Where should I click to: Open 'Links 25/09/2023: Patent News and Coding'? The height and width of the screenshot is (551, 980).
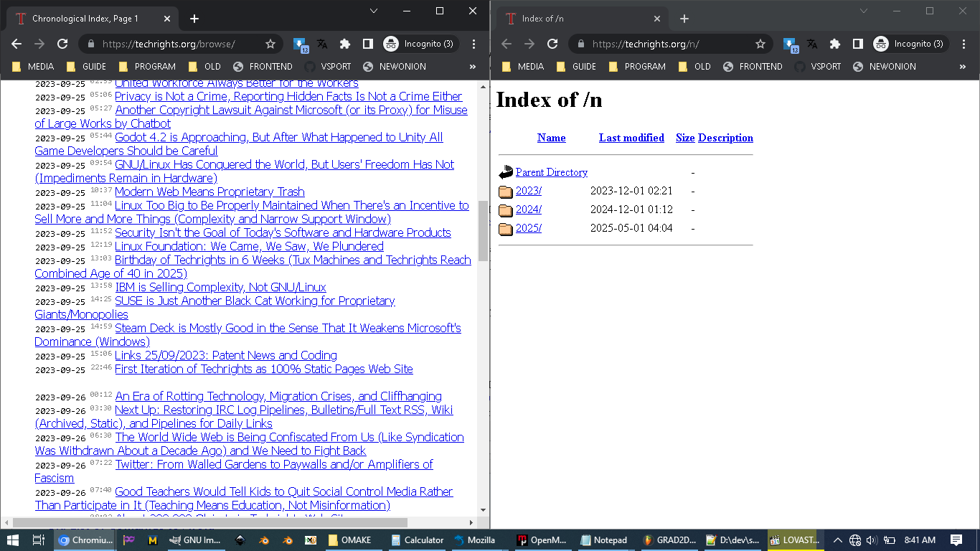pyautogui.click(x=226, y=355)
